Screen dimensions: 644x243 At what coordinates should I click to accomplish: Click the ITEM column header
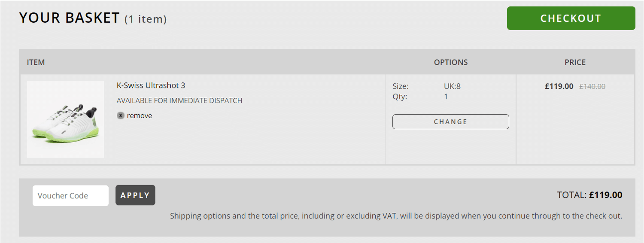click(x=36, y=62)
